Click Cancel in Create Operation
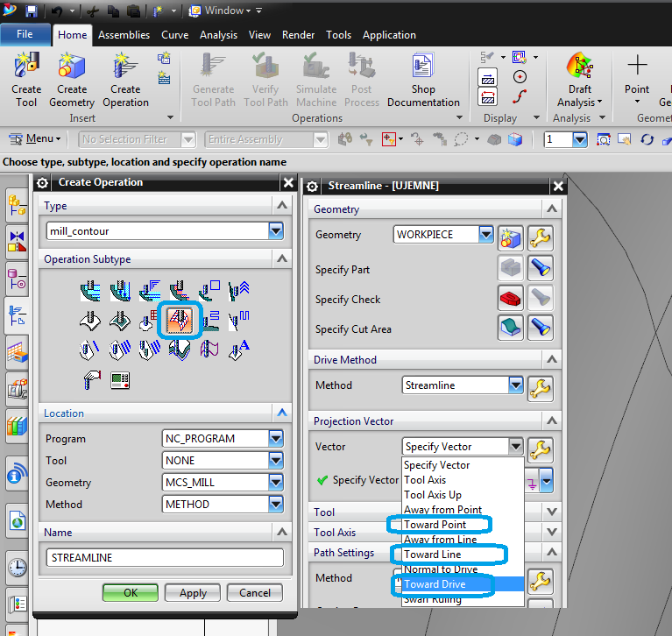This screenshot has width=672, height=636. (x=255, y=593)
